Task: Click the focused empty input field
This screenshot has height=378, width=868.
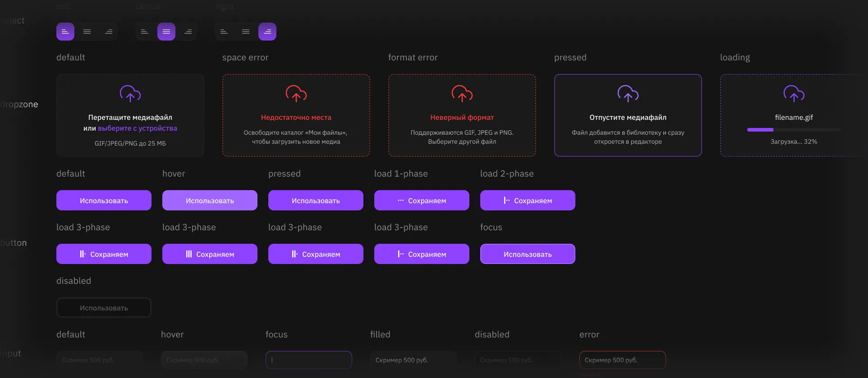Action: point(309,360)
